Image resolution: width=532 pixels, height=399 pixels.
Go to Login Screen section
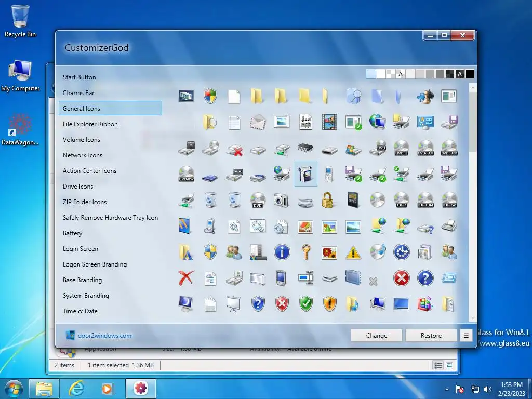pyautogui.click(x=81, y=249)
